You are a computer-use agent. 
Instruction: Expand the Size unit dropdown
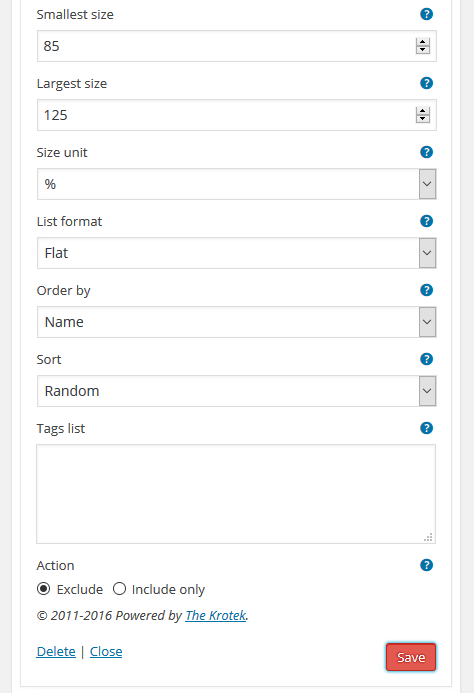coord(237,184)
